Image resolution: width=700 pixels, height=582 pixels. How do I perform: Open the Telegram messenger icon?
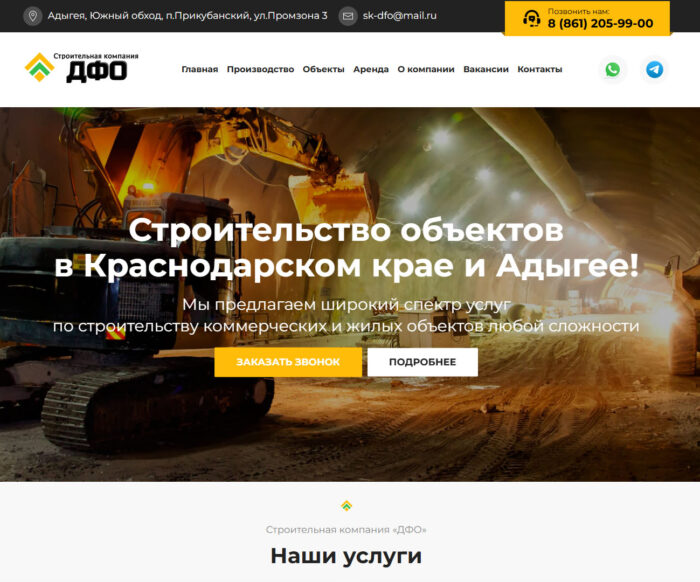point(654,69)
